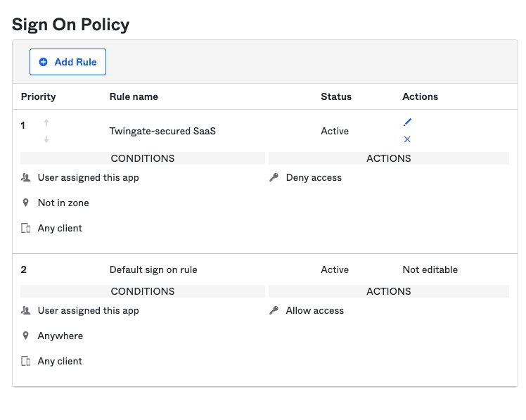Click the device icon in rule 1 Any client
The image size is (526, 420).
pos(26,228)
